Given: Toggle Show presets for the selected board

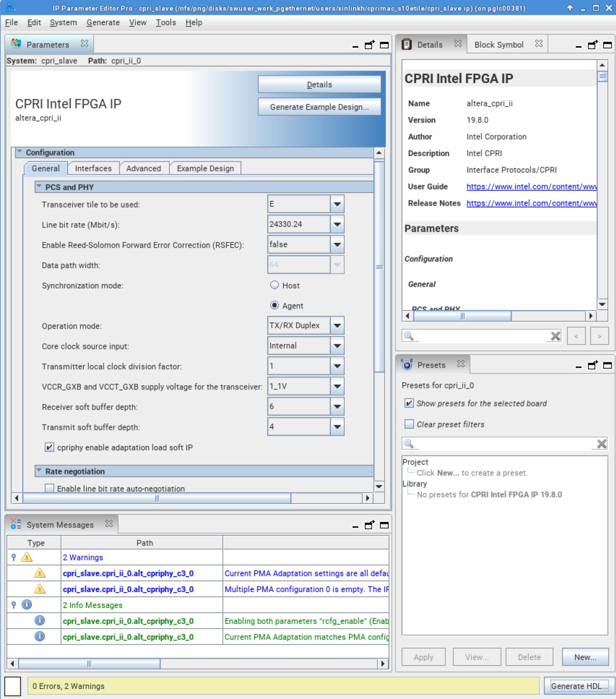Looking at the screenshot, I should 409,403.
